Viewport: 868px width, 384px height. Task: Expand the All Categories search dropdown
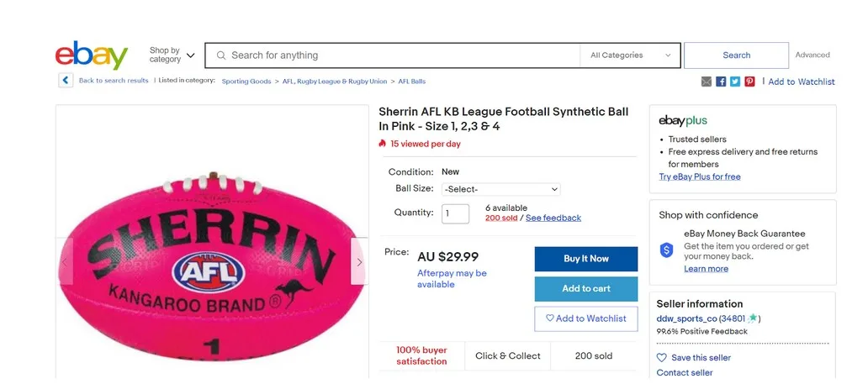629,55
